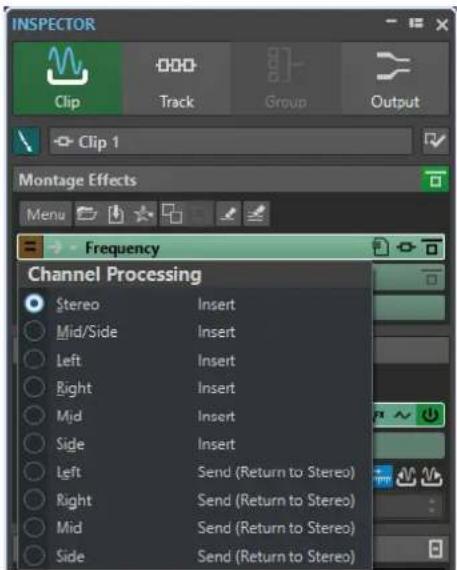
Task: Click the panel layout options icon in title bar
Action: pyautogui.click(x=416, y=23)
